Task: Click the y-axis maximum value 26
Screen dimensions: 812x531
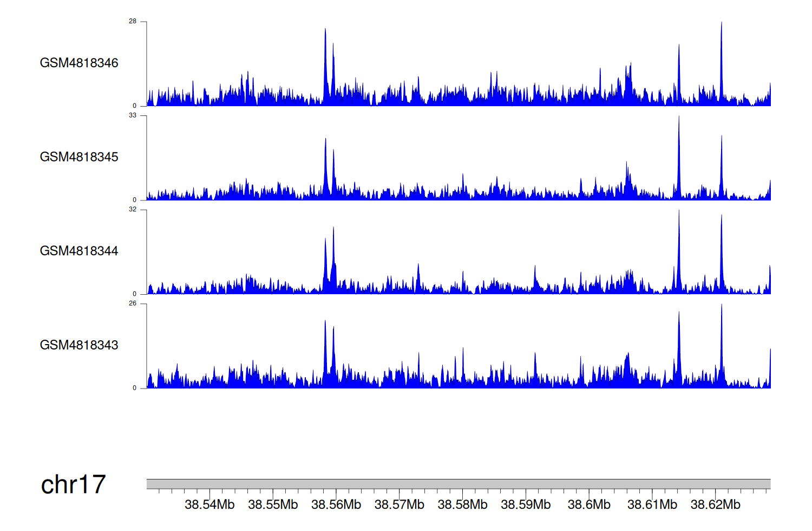Action: tap(133, 303)
